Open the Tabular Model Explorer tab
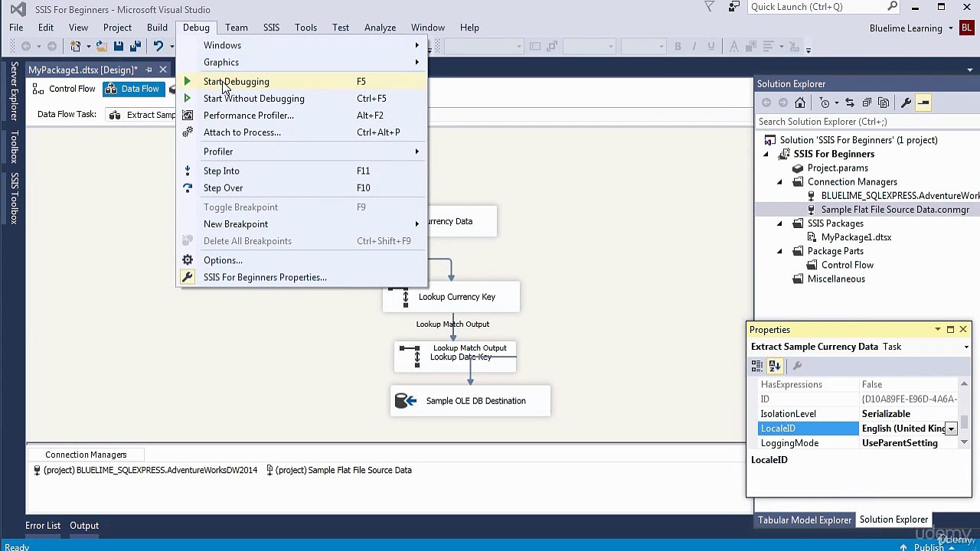Screen dimensions: 980x551 tap(805, 520)
